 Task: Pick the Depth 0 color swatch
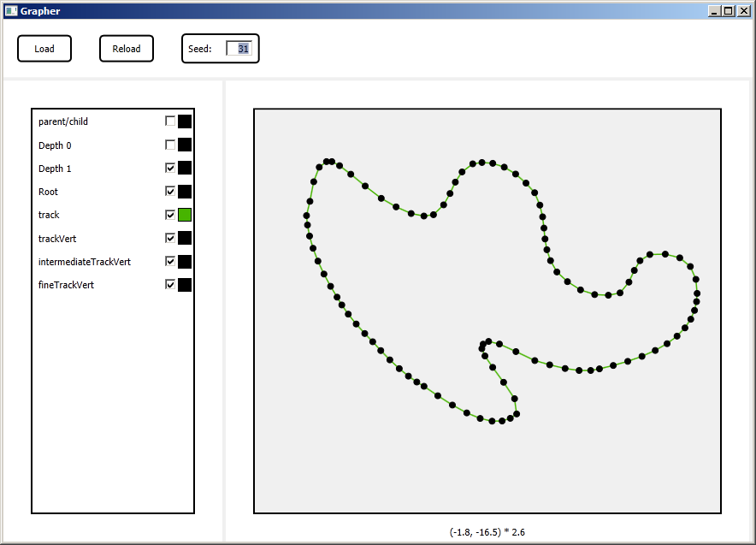[185, 145]
